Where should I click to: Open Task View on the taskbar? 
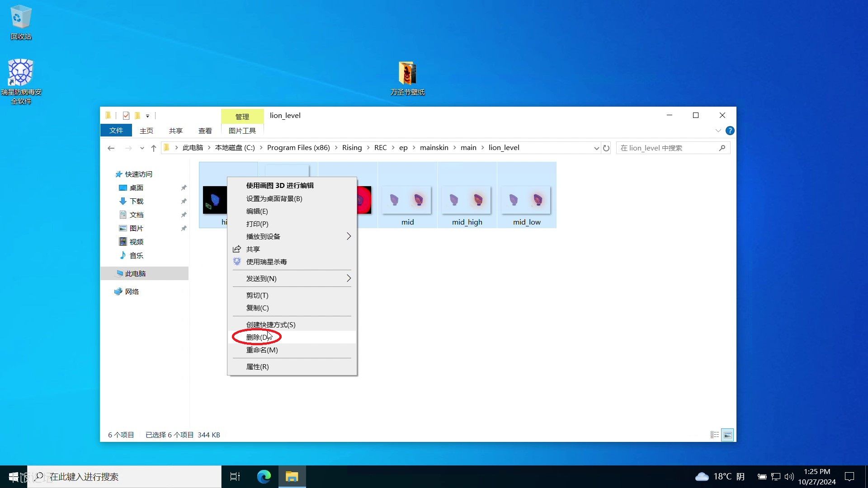pos(235,477)
